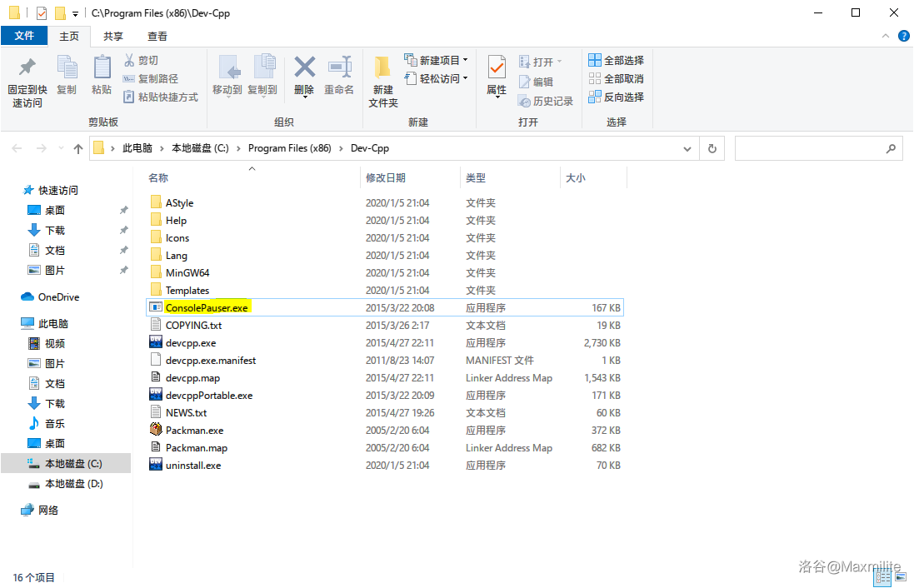Click the Forward navigation arrow
The width and height of the screenshot is (914, 588).
pos(42,148)
